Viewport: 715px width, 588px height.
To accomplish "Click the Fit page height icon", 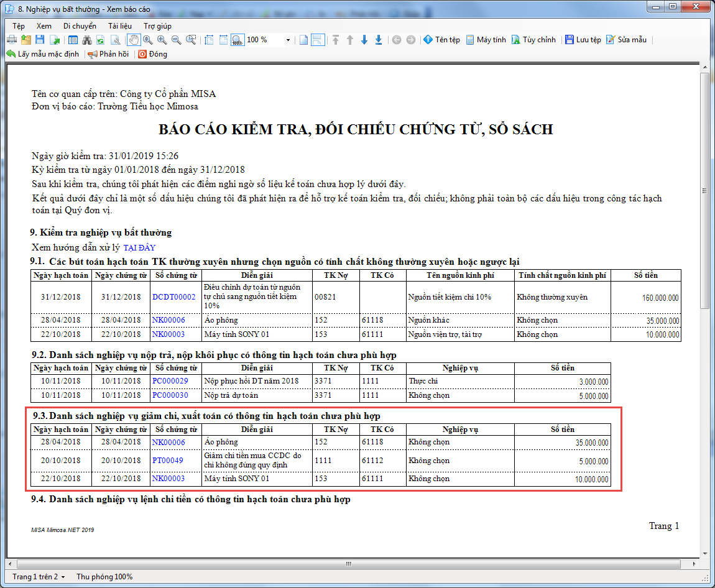I will 209,40.
